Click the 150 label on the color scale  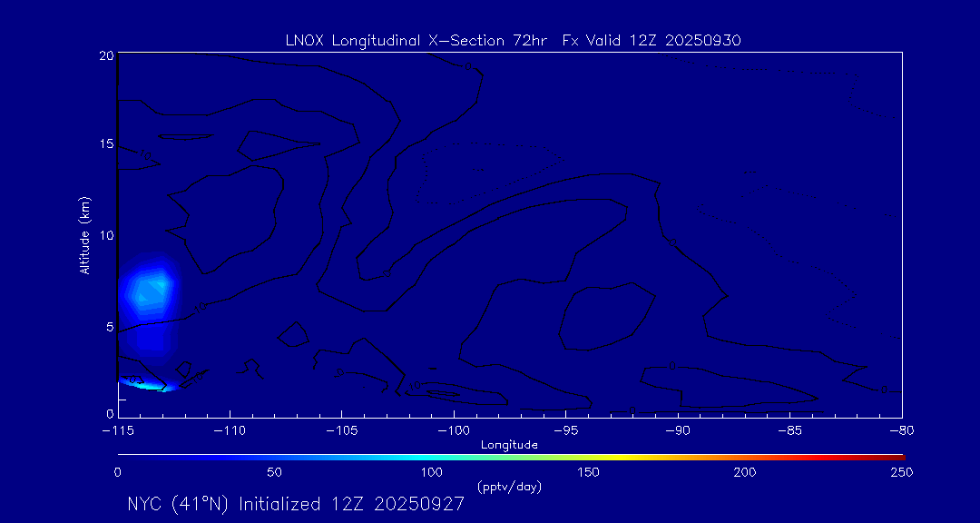tap(588, 472)
